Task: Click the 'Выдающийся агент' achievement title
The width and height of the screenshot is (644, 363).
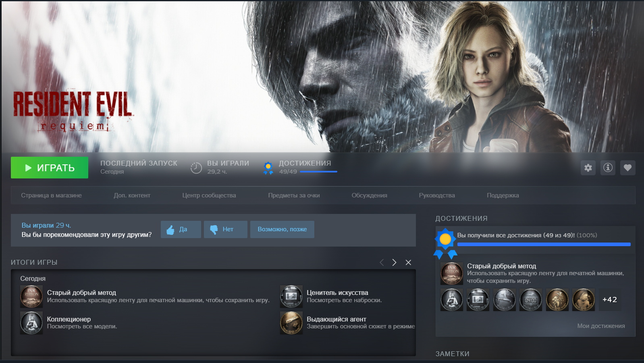Action: [337, 319]
